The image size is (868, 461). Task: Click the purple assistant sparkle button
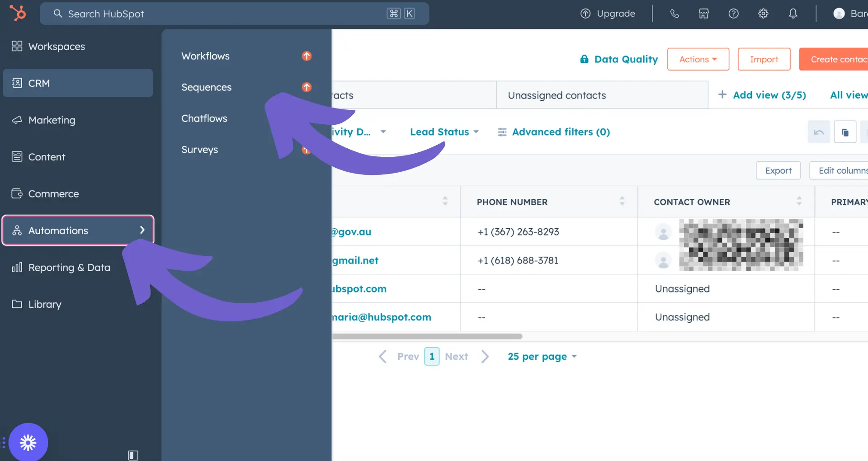pyautogui.click(x=28, y=442)
